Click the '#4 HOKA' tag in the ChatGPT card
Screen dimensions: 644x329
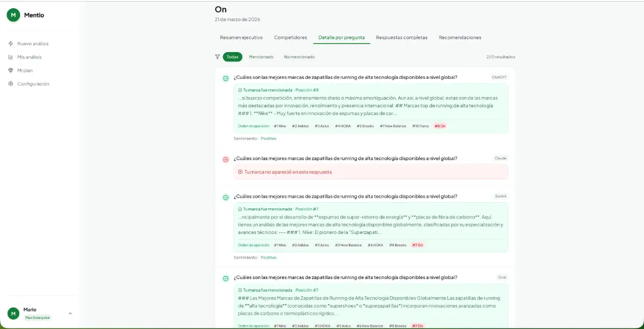343,126
